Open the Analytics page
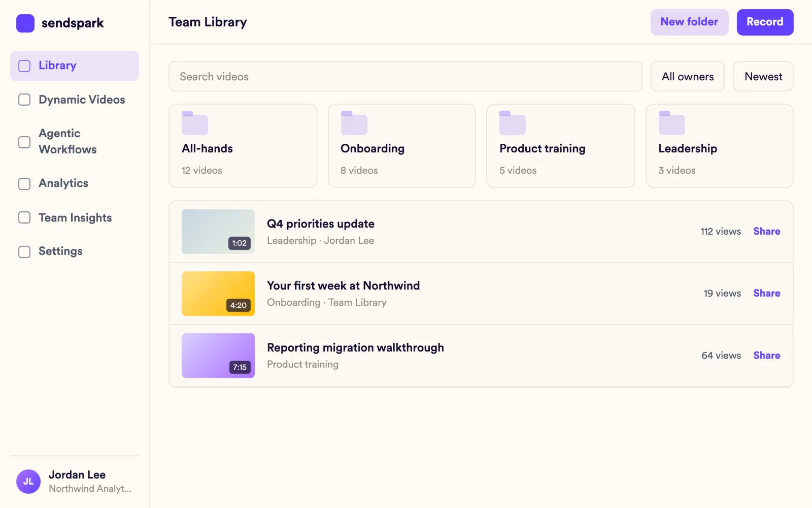The height and width of the screenshot is (508, 812). [75, 183]
